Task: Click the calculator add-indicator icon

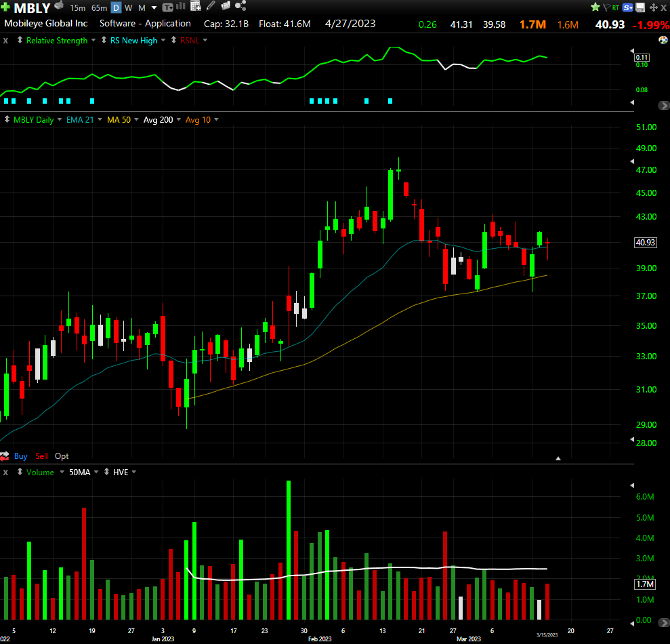Action: tap(196, 6)
